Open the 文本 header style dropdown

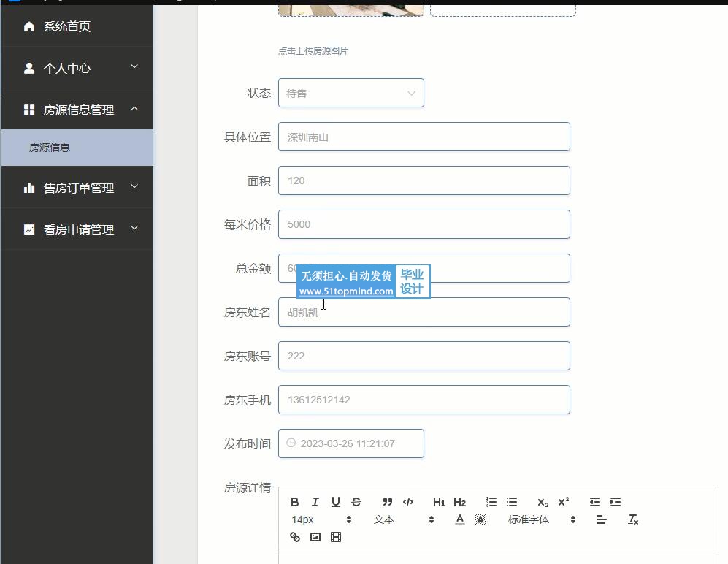click(404, 519)
